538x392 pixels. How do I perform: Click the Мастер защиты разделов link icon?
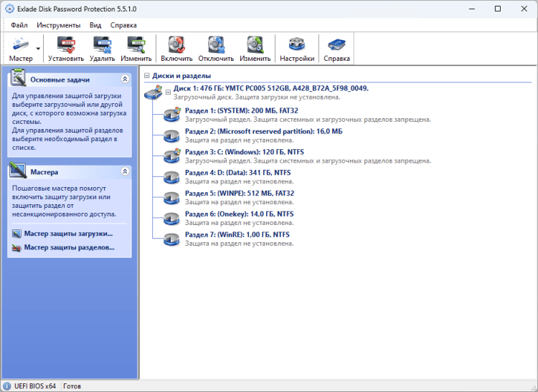point(16,248)
